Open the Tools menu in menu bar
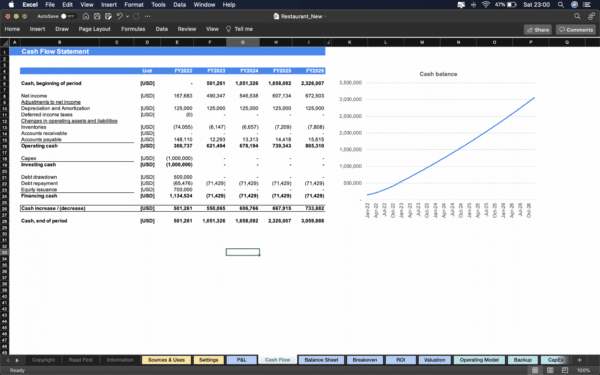Screen dimensions: 600x375 (158, 5)
